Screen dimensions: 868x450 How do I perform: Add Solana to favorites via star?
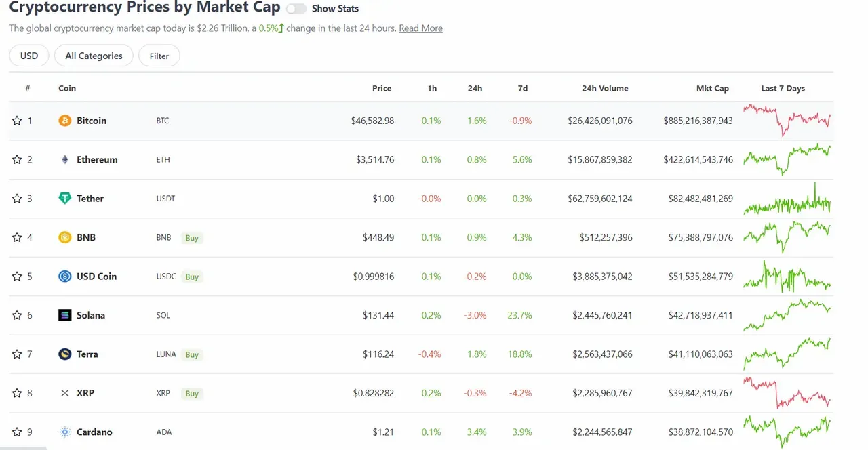[x=17, y=316]
